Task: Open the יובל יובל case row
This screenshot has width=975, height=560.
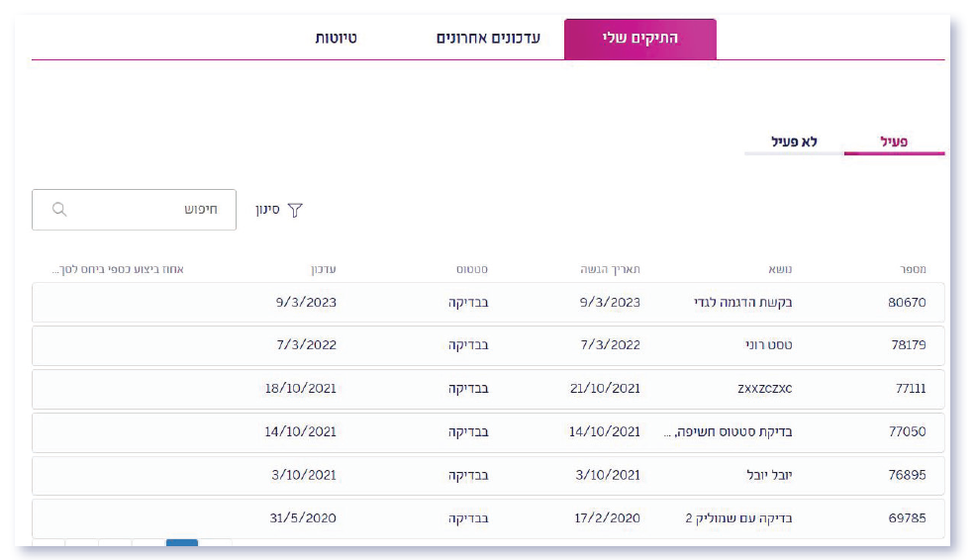Action: pyautogui.click(x=768, y=475)
